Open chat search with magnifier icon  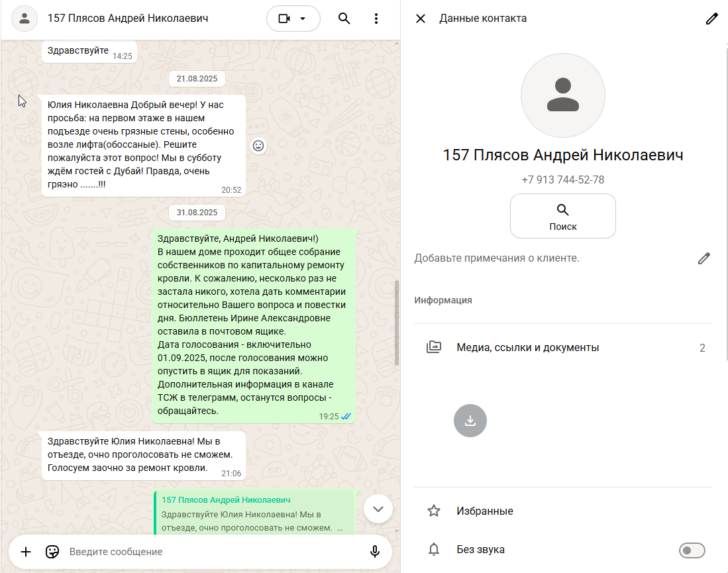click(344, 19)
